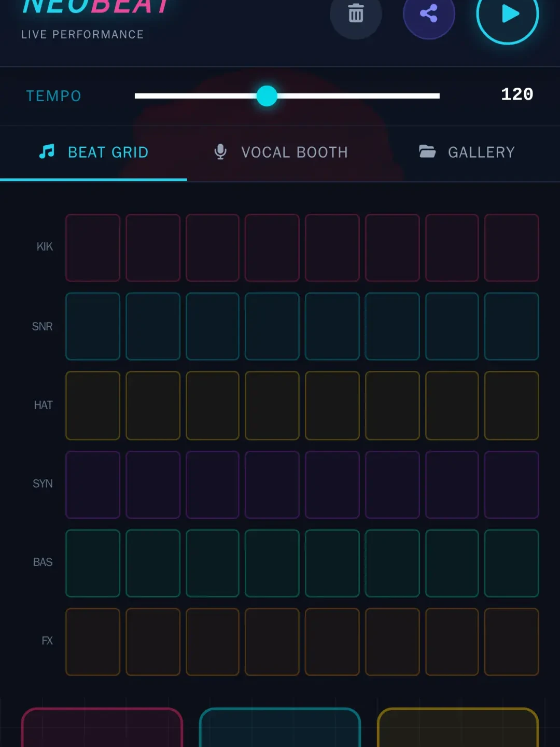Toggle step 3 on the KIK row
Screen dimensions: 560x747
click(213, 248)
